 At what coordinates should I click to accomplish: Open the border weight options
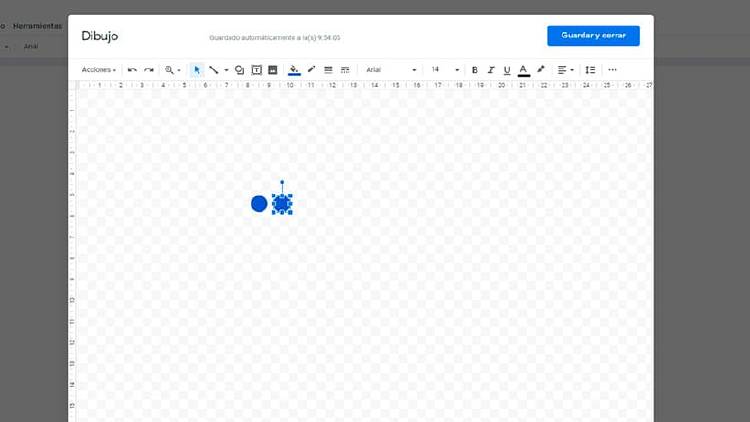pyautogui.click(x=328, y=70)
